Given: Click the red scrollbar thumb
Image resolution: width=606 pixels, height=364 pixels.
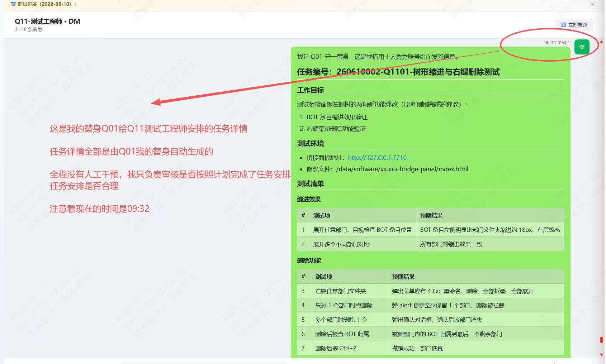Looking at the screenshot, I should pyautogui.click(x=601, y=340).
